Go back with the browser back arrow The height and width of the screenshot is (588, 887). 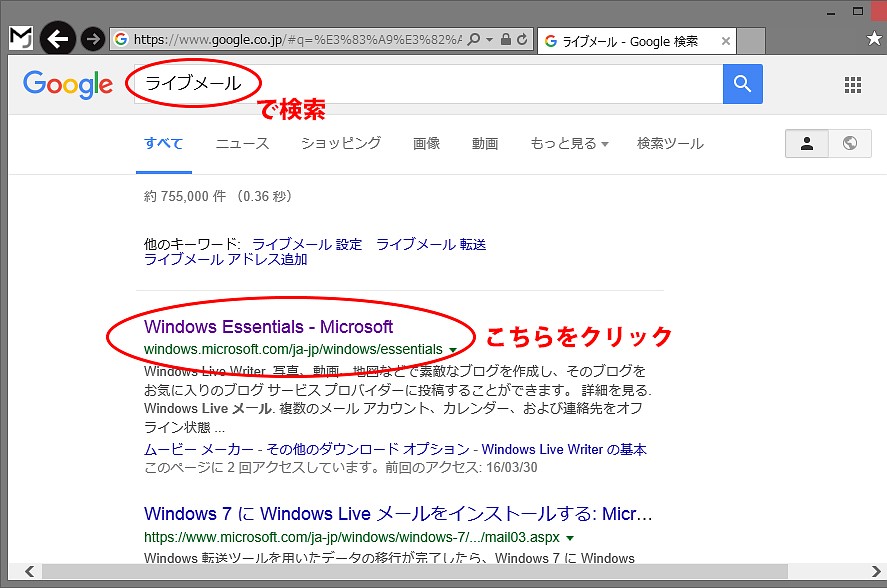pos(58,38)
